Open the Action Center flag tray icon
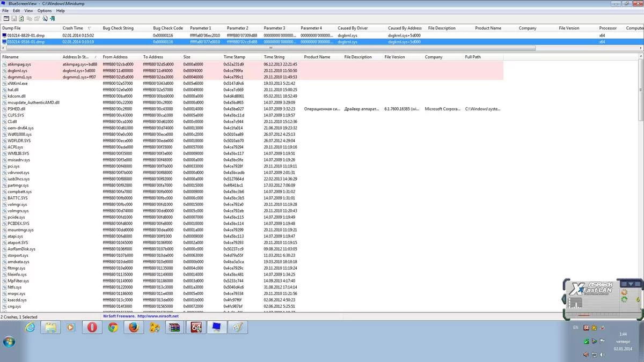The image size is (644, 362). [x=602, y=341]
